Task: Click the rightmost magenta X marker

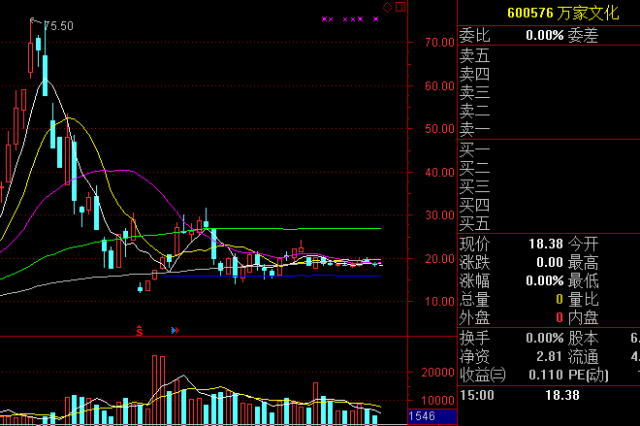Action: point(378,19)
